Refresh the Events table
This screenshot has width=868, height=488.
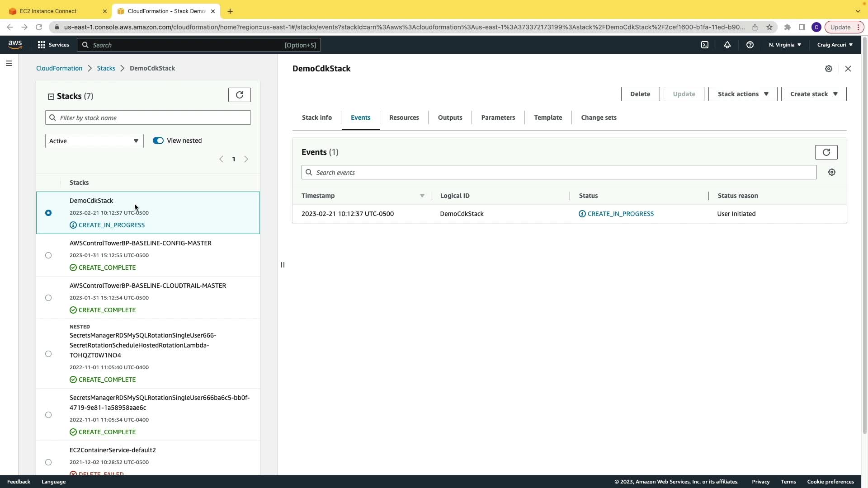[826, 152]
